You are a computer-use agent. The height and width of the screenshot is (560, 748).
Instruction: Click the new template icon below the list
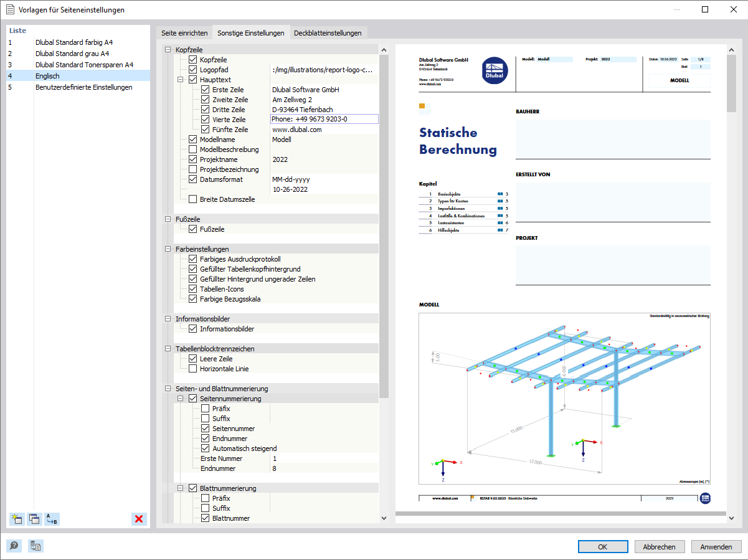17,518
